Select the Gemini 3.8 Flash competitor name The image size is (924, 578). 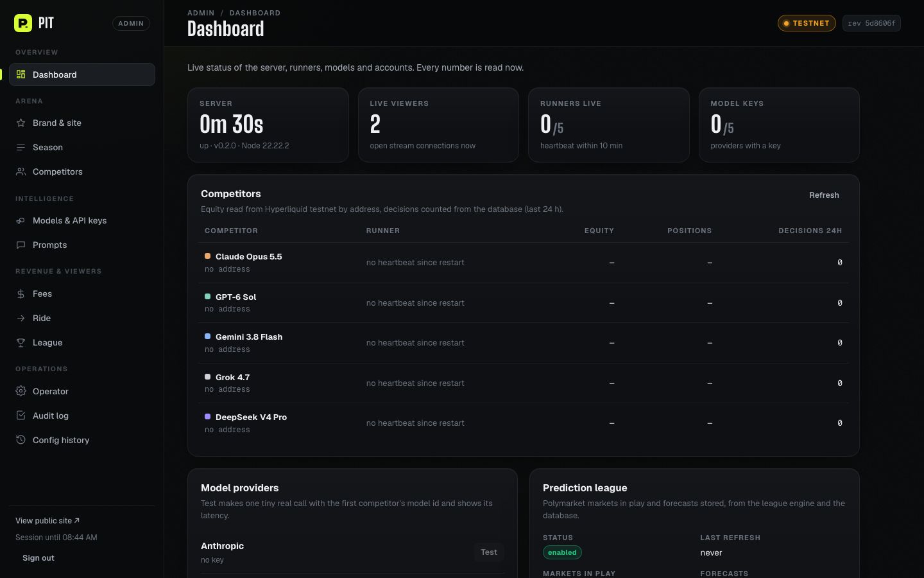(x=249, y=337)
